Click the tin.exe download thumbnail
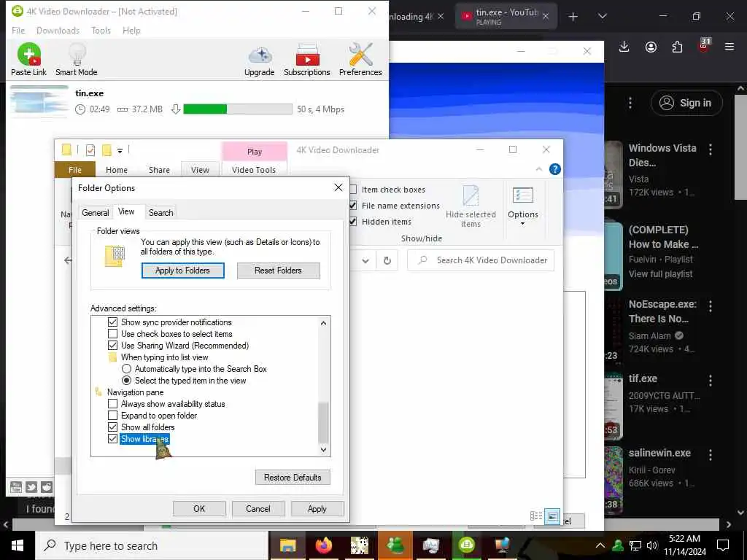Screen dimensions: 747x560 [x=39, y=101]
